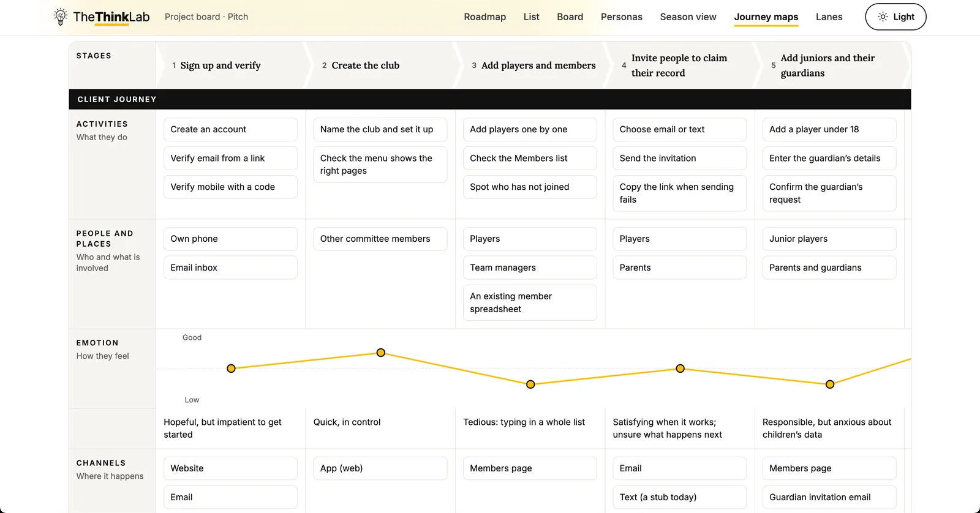Click the emotion point for Invite people stage
980x513 pixels.
click(680, 369)
